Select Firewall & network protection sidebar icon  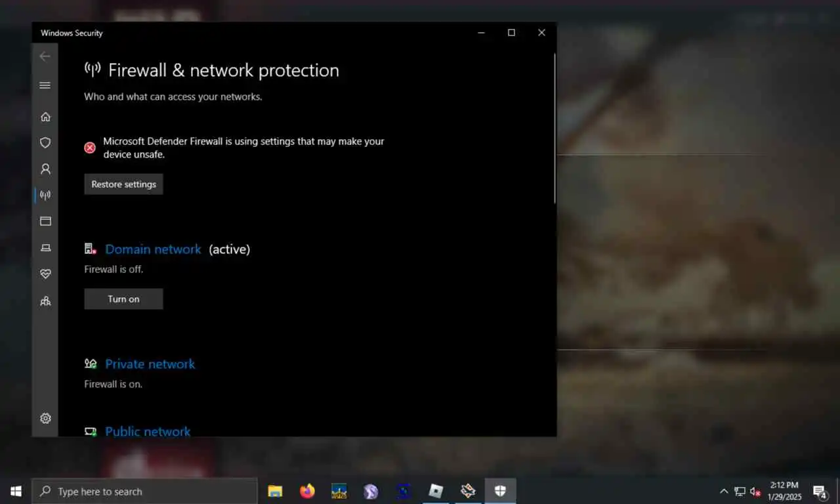click(x=45, y=195)
